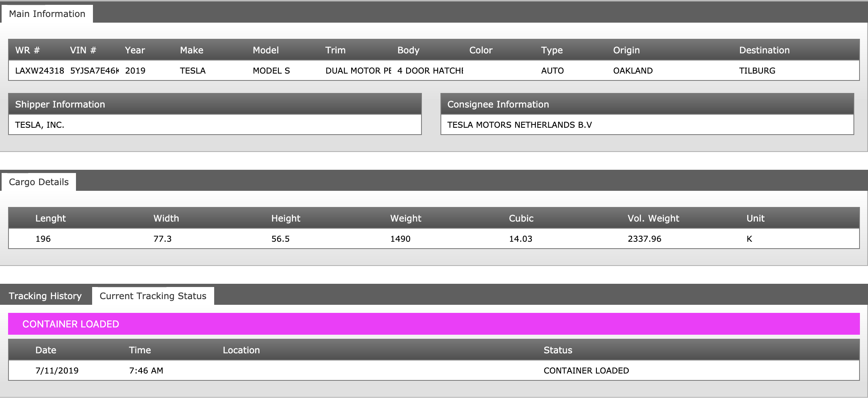Click the Height column header

pyautogui.click(x=286, y=218)
